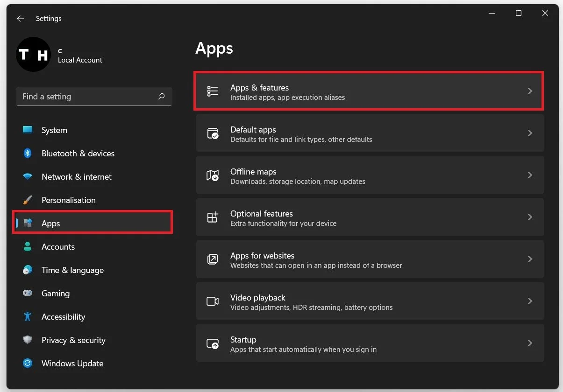The image size is (563, 392).
Task: Expand Video playback chevron
Action: click(530, 301)
